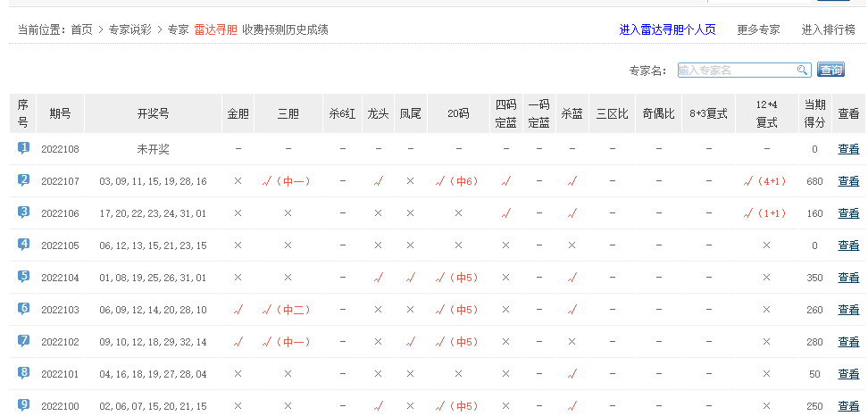868x416 pixels.
Task: Select the number 3 row badge icon
Action: (24, 212)
